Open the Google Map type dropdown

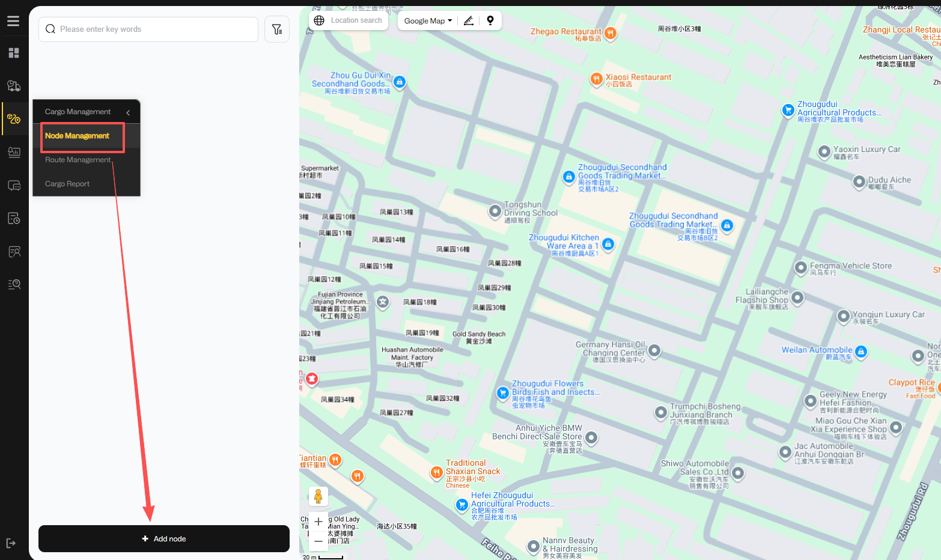pyautogui.click(x=428, y=20)
